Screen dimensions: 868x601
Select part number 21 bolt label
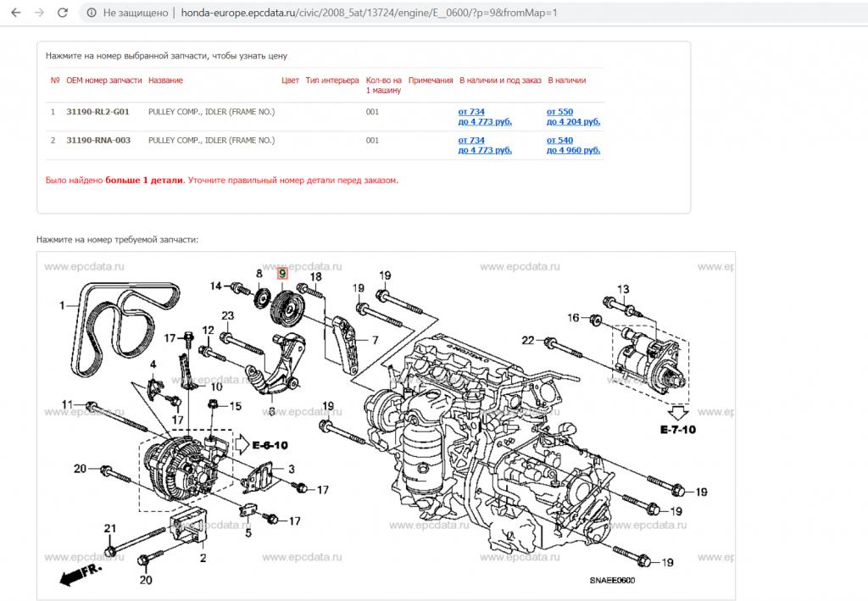point(109,529)
